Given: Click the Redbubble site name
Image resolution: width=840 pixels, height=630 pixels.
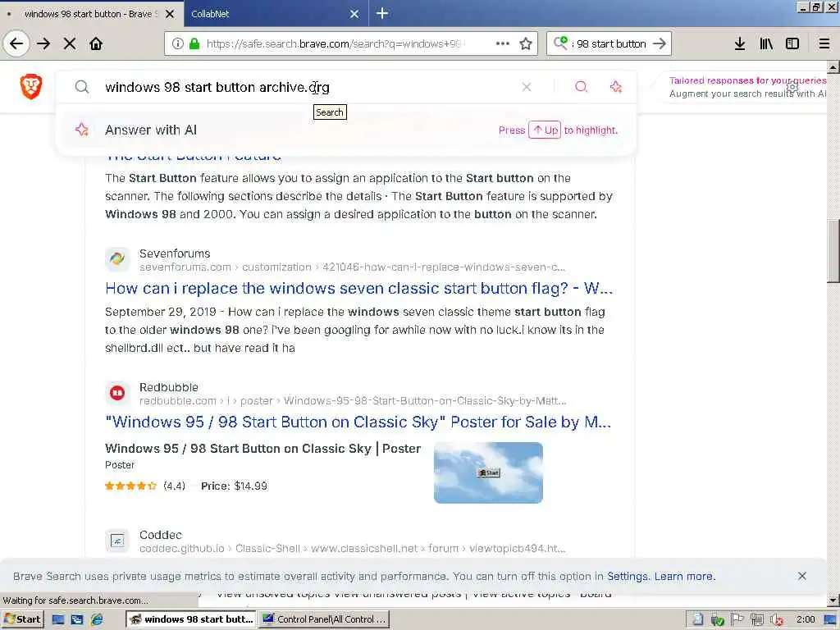Looking at the screenshot, I should [169, 387].
